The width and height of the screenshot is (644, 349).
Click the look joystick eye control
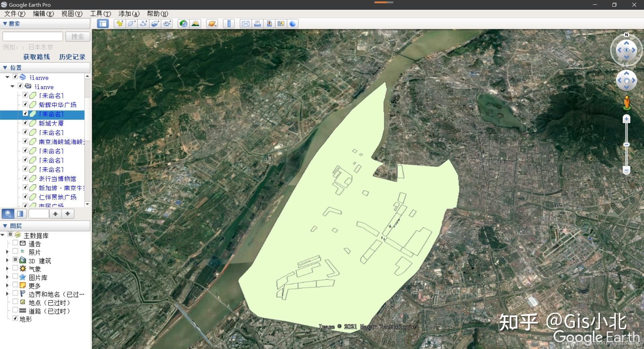click(x=627, y=50)
